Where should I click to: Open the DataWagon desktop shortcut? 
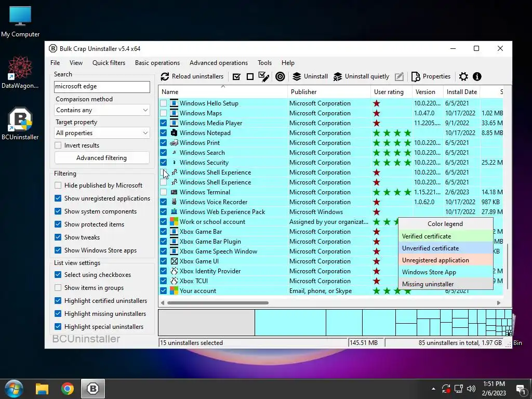20,73
